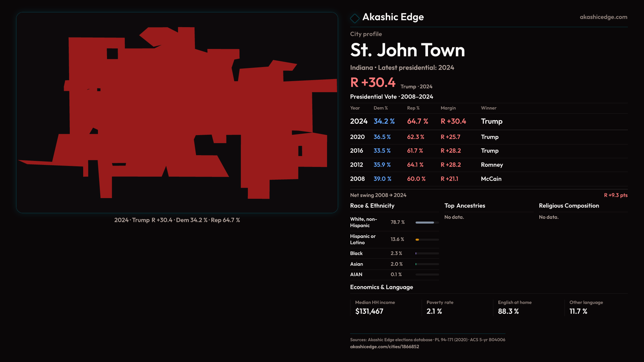
Task: Open the akashicedge.com link at top right
Action: tap(603, 17)
